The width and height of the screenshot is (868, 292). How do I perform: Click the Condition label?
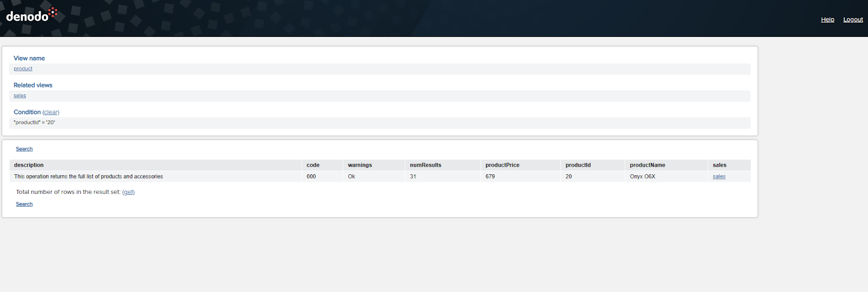pos(27,112)
